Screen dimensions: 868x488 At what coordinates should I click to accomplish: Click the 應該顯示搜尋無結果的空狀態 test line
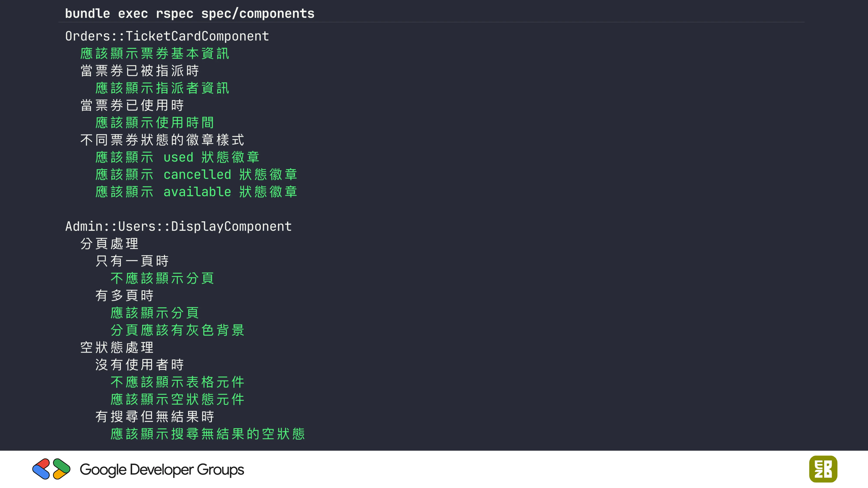click(x=208, y=434)
